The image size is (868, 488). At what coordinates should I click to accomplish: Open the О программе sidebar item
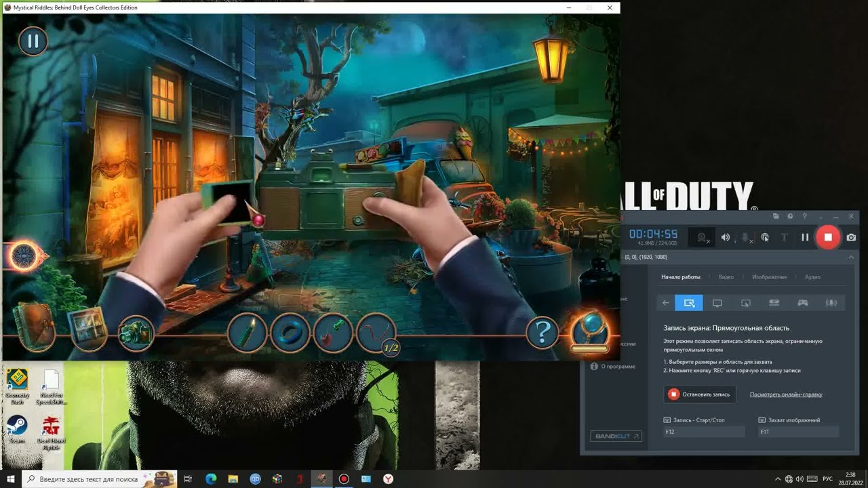[613, 366]
